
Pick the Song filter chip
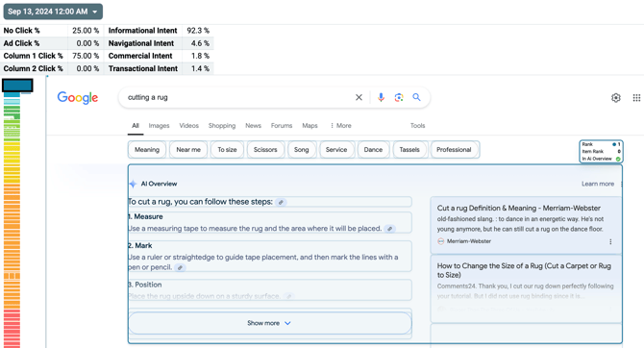pos(302,150)
